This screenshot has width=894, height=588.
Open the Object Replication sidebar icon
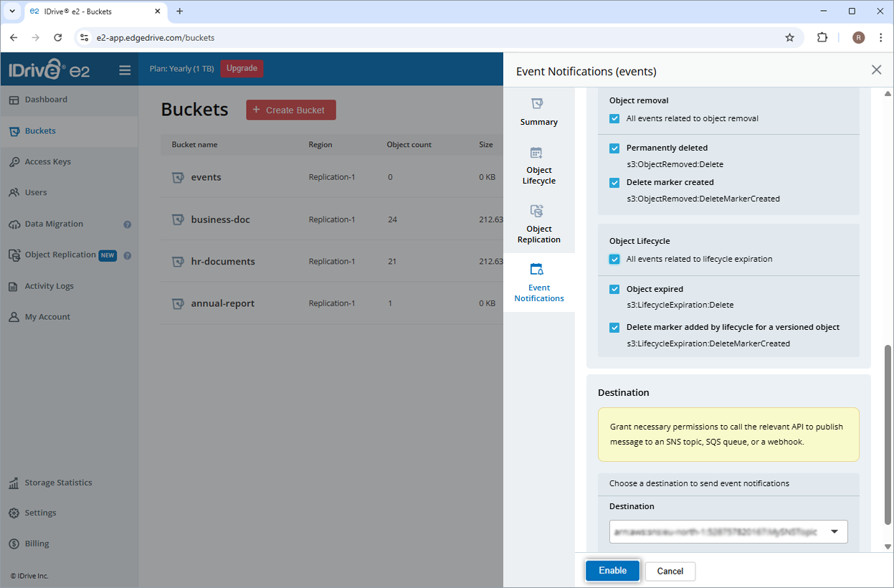(14, 255)
